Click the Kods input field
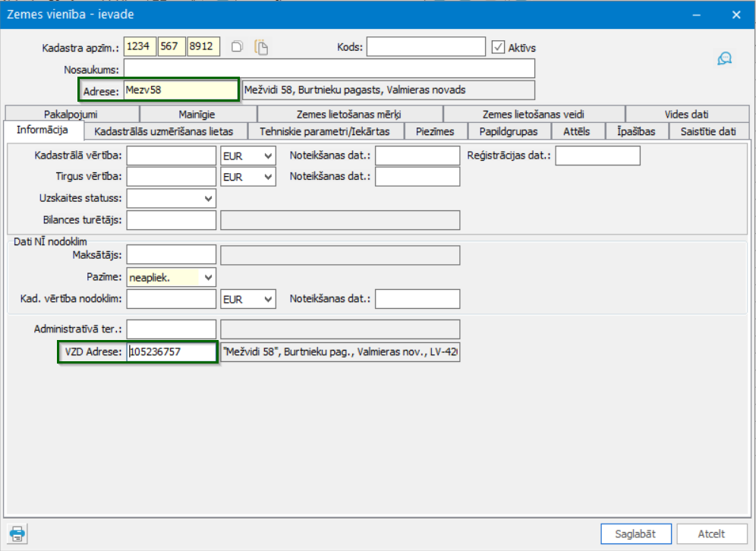 pos(426,47)
